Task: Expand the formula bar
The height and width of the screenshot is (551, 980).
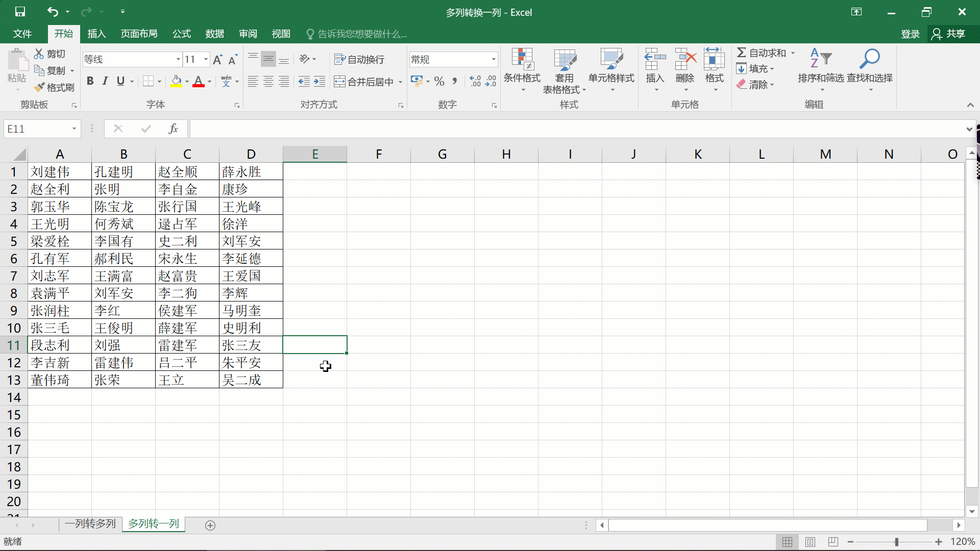Action: pos(969,129)
